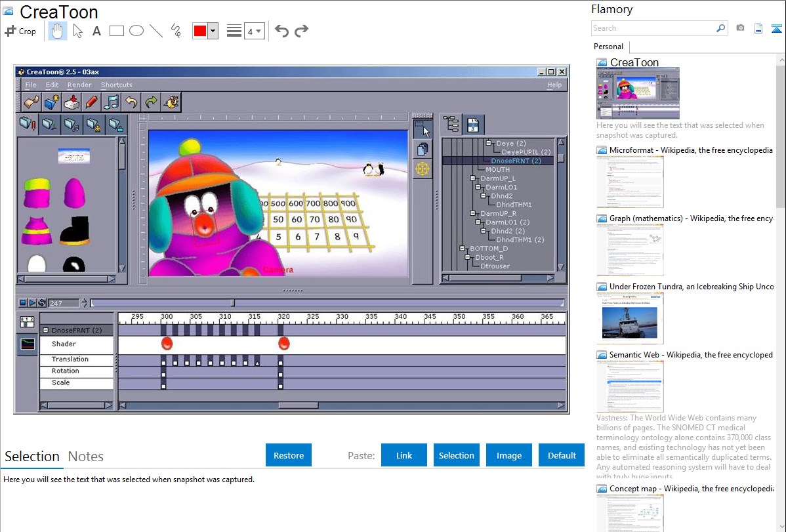The width and height of the screenshot is (786, 532).
Task: Open CreaToon Render menu
Action: 79,85
